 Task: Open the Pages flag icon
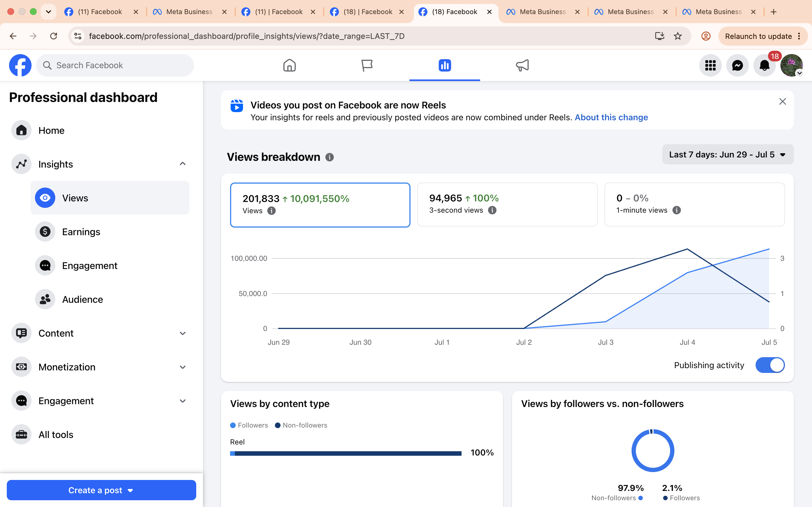tap(367, 65)
